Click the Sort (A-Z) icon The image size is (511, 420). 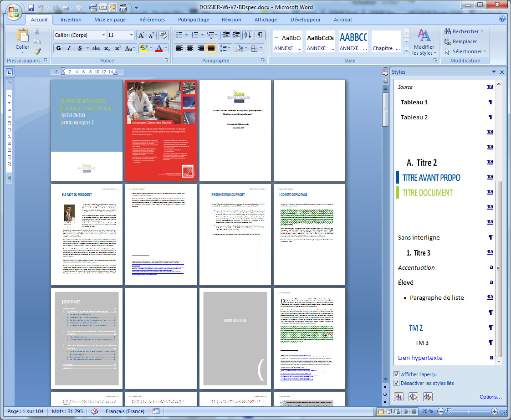[247, 35]
